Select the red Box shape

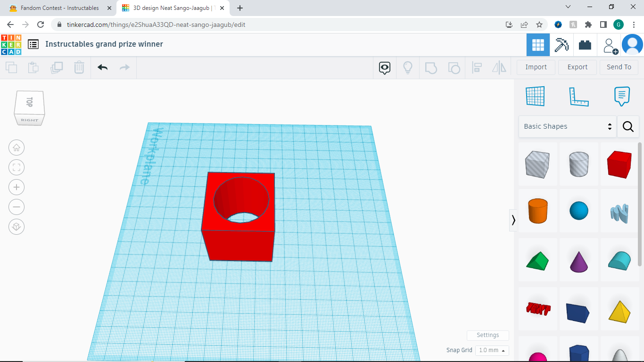point(619,164)
